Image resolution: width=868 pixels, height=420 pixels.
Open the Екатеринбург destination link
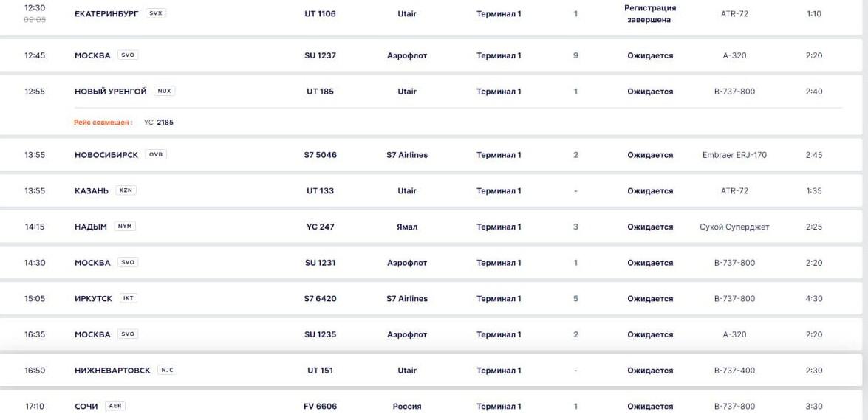click(106, 13)
